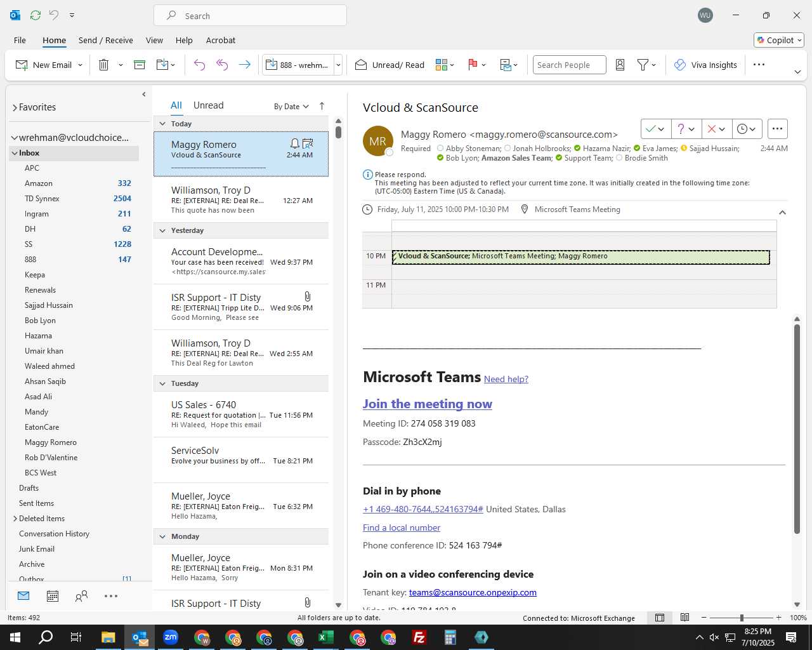Switch to People view icon
812x650 pixels.
pyautogui.click(x=81, y=596)
